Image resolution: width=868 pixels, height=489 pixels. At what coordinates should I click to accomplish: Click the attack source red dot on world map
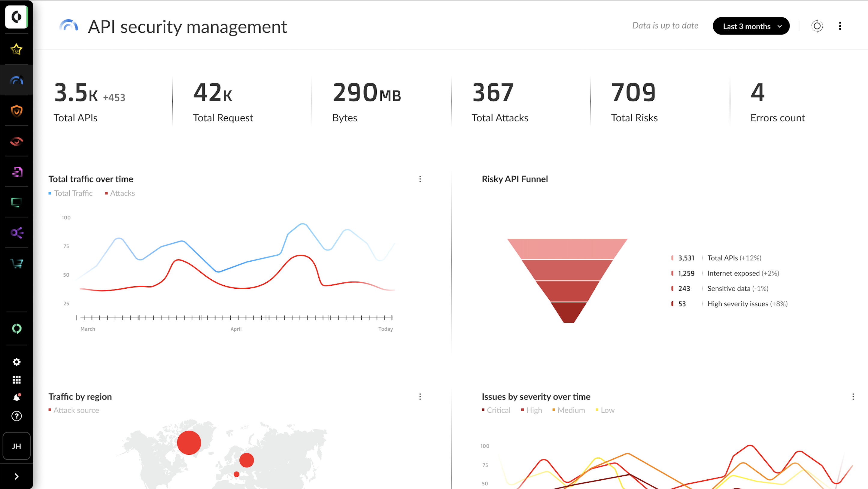tap(190, 442)
